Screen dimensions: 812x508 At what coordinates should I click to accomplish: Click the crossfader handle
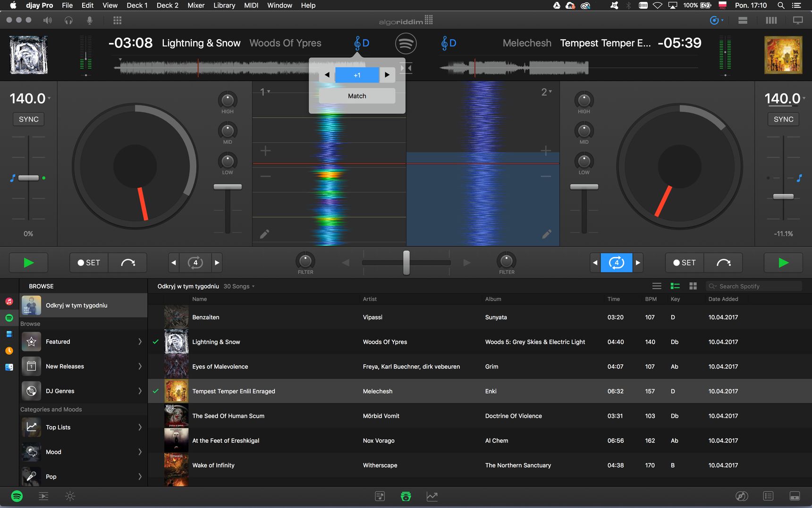[406, 262]
